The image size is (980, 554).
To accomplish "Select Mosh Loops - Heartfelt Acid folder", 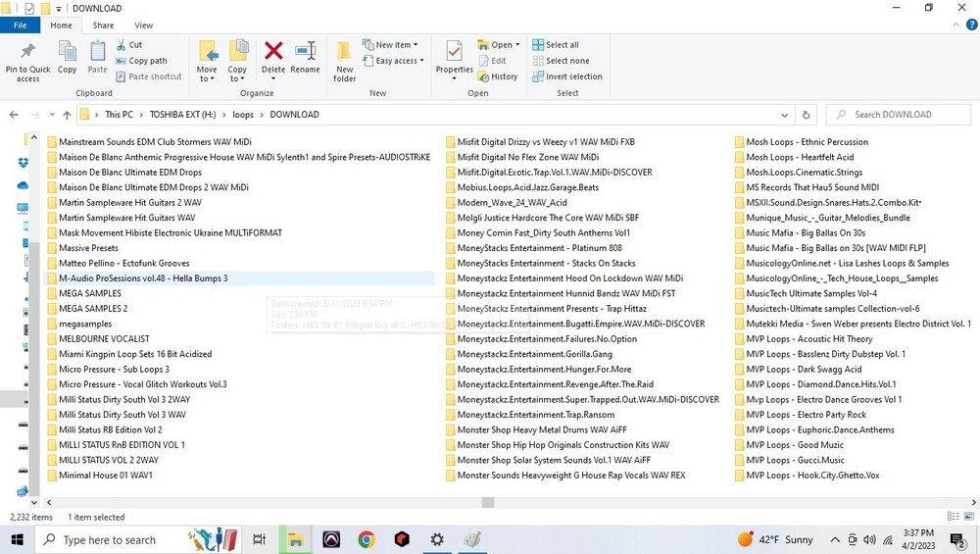I will tap(800, 157).
